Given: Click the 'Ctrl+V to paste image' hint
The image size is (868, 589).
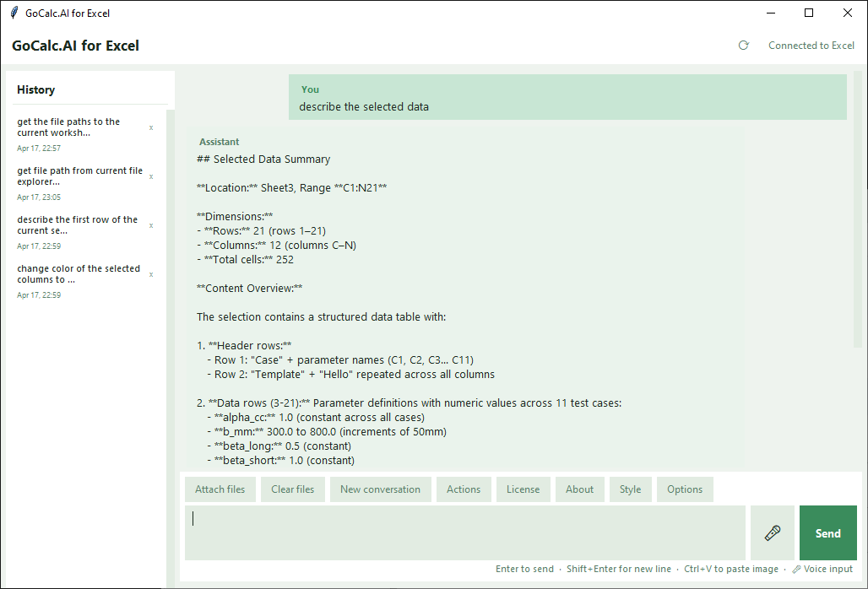Looking at the screenshot, I should tap(730, 569).
